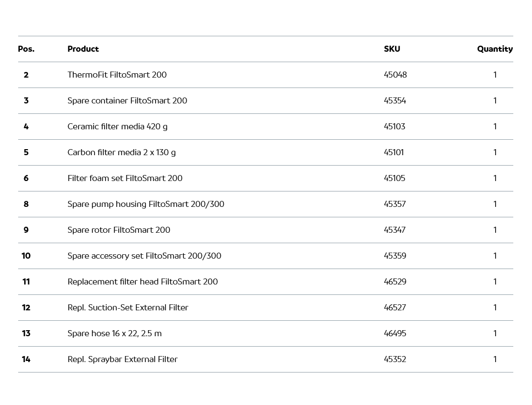Select ThermoFit FiltoSmart 200 product

[x=117, y=75]
